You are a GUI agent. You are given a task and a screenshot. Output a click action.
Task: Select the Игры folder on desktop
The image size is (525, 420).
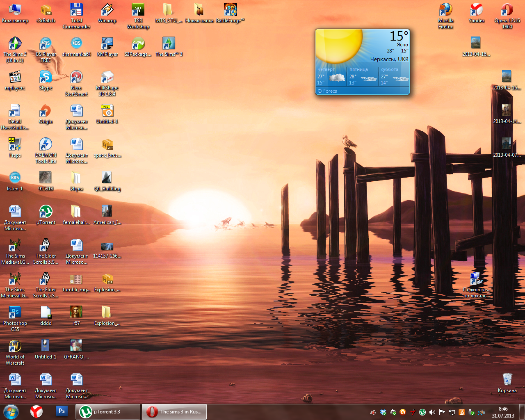coord(76,178)
